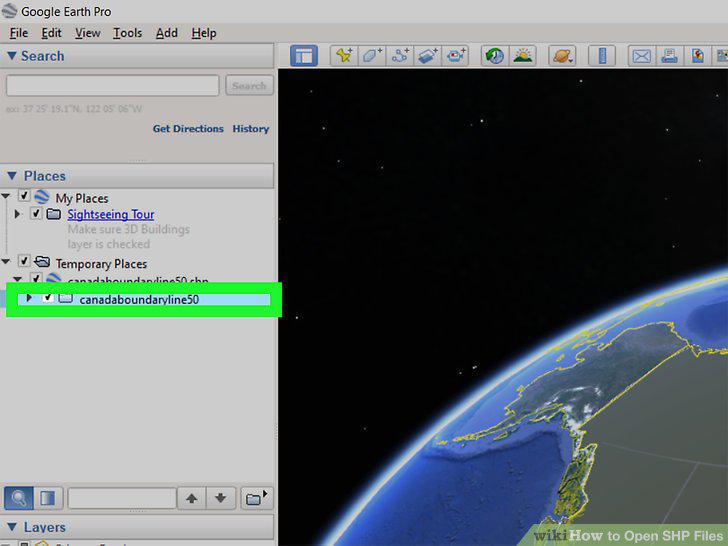Click the transparency panel icon in Places
This screenshot has width=728, height=546.
coord(48,499)
